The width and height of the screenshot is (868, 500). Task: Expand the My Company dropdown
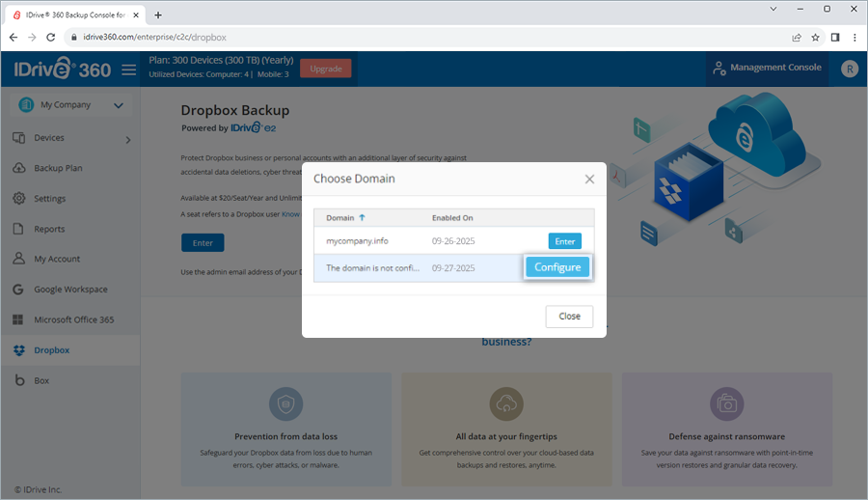coord(119,105)
